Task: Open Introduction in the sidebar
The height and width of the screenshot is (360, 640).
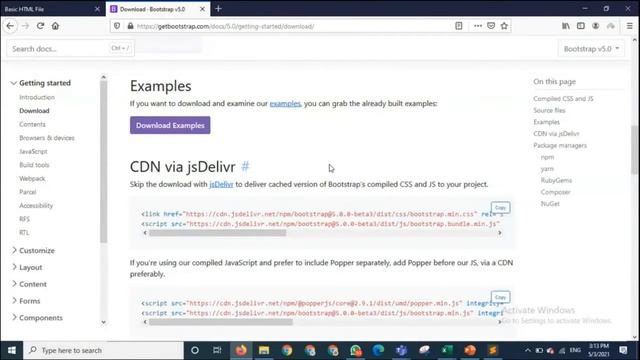Action: click(x=37, y=97)
